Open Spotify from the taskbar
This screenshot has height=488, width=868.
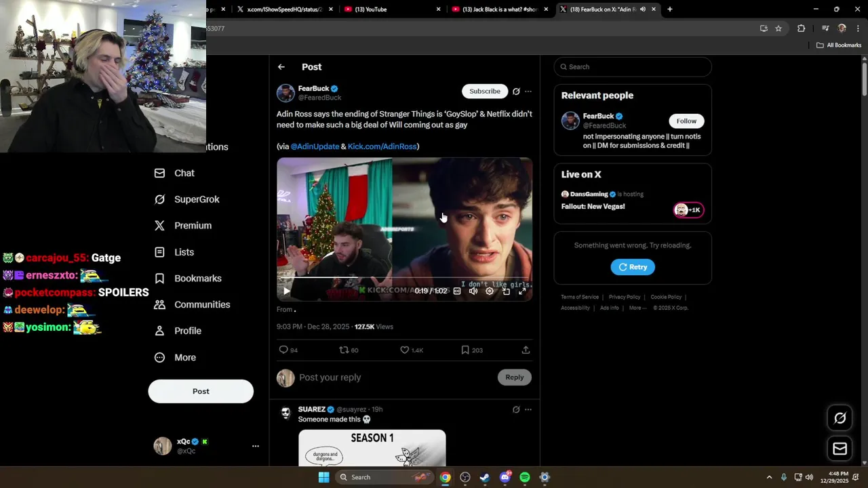click(525, 477)
